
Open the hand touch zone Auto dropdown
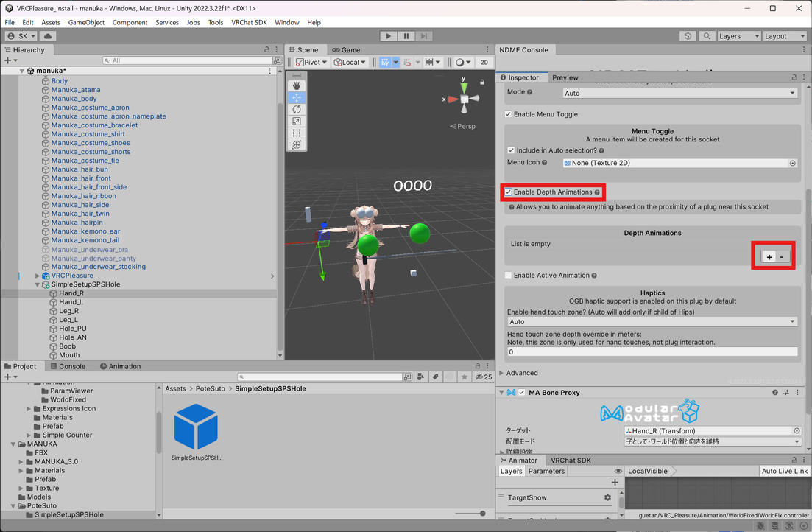point(652,321)
